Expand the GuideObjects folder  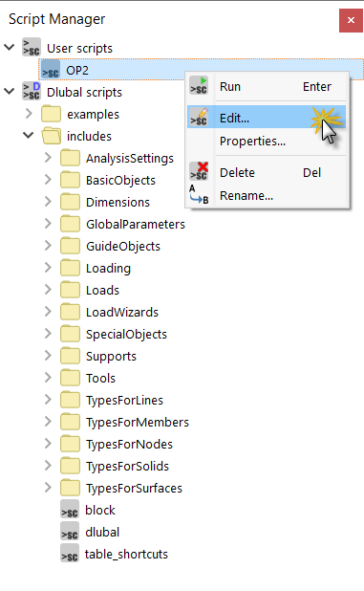coord(48,246)
